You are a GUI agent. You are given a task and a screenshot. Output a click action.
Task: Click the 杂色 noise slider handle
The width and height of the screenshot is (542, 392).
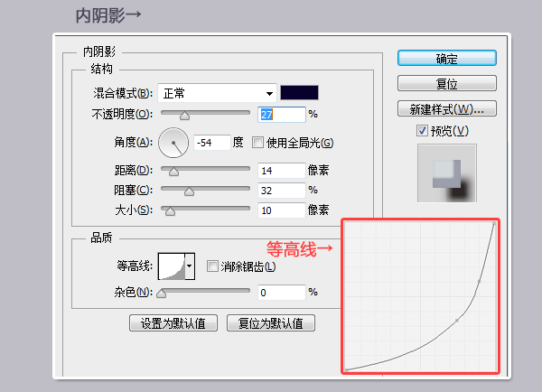click(x=161, y=294)
